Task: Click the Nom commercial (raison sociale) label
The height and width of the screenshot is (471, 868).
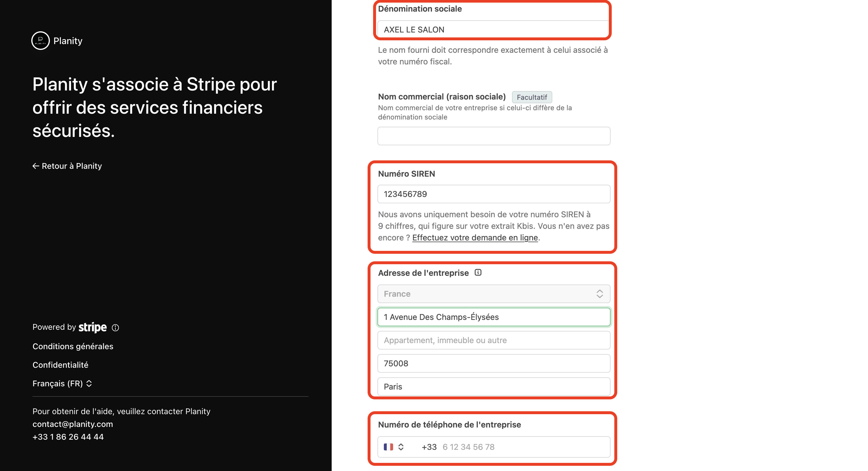Action: pyautogui.click(x=442, y=97)
